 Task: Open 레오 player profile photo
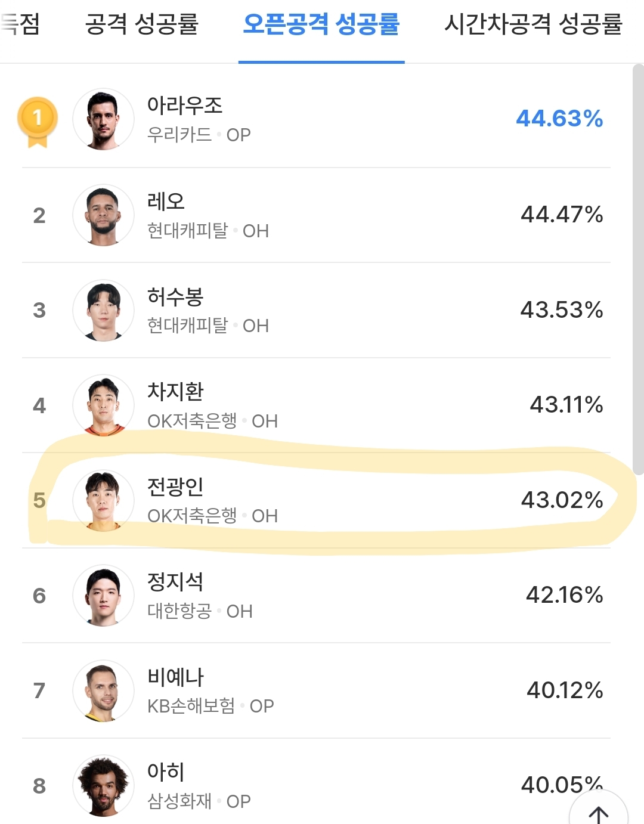[x=103, y=215]
